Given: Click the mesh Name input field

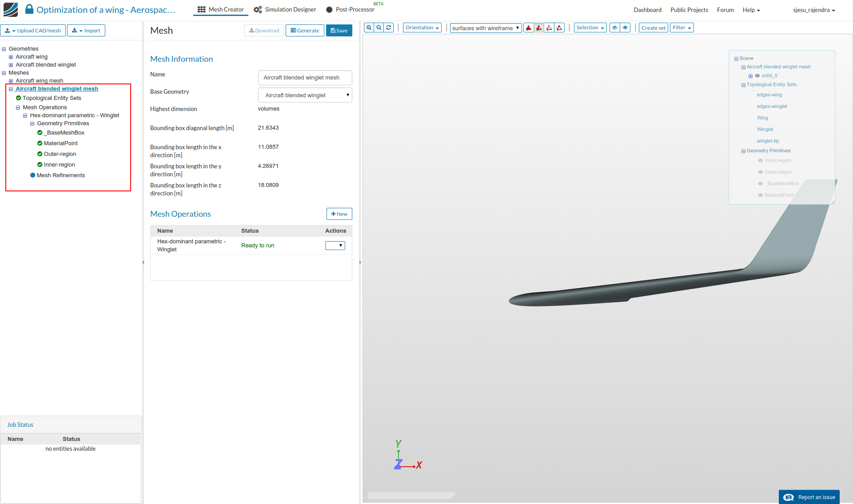Looking at the screenshot, I should 305,78.
